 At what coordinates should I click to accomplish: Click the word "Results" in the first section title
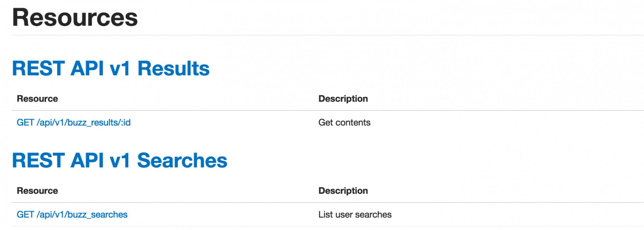coord(173,69)
